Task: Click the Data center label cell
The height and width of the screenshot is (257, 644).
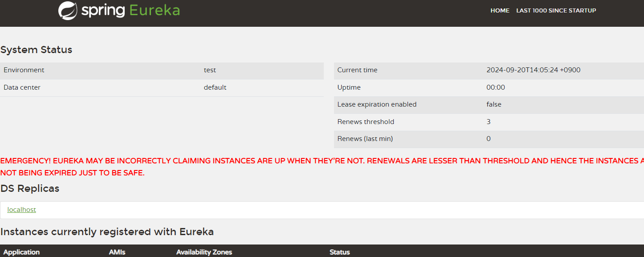Action: [22, 87]
